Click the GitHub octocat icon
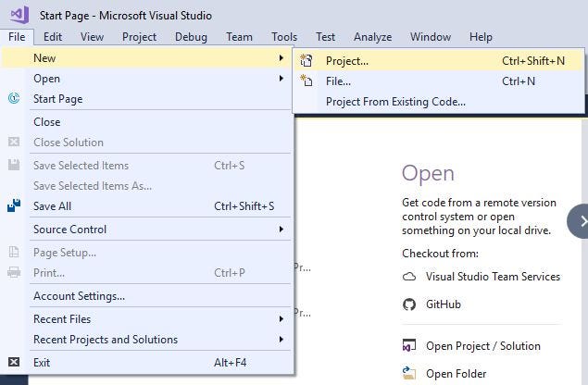This screenshot has width=588, height=385. [x=409, y=304]
